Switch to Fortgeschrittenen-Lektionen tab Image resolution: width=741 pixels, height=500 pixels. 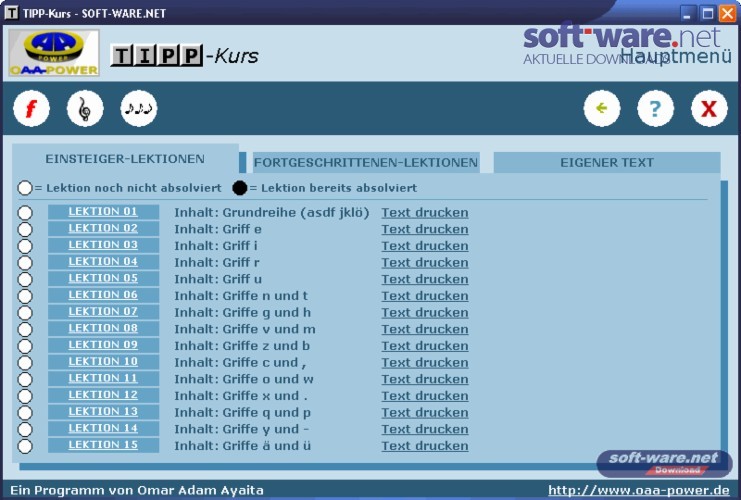point(366,163)
